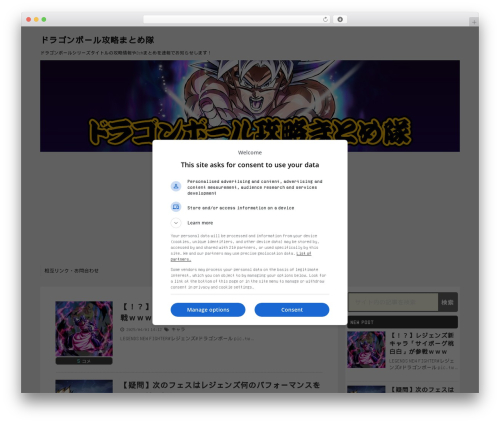
Task: Click the macOS green maximize button
Action: pos(44,19)
